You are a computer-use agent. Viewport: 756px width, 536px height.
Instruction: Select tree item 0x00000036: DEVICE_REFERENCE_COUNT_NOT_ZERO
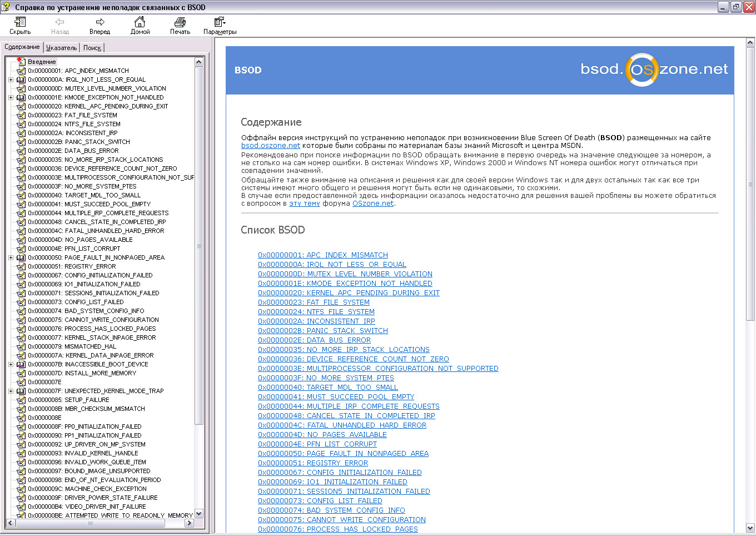pos(103,168)
